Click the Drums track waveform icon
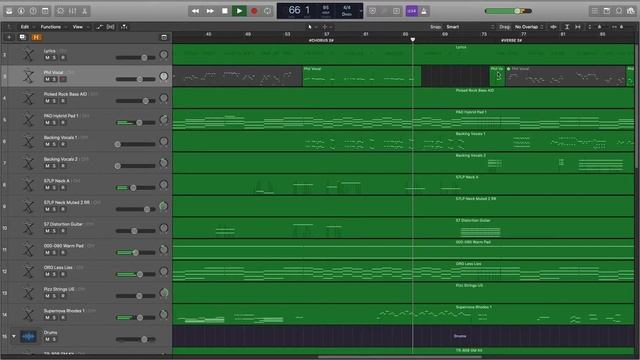Screen dimensions: 640x360 pyautogui.click(x=28, y=336)
